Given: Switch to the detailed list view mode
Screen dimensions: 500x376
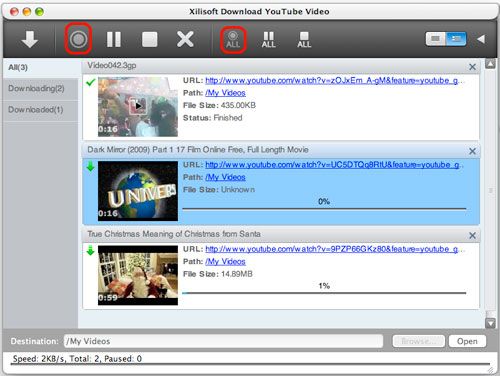Looking at the screenshot, I should (x=456, y=39).
